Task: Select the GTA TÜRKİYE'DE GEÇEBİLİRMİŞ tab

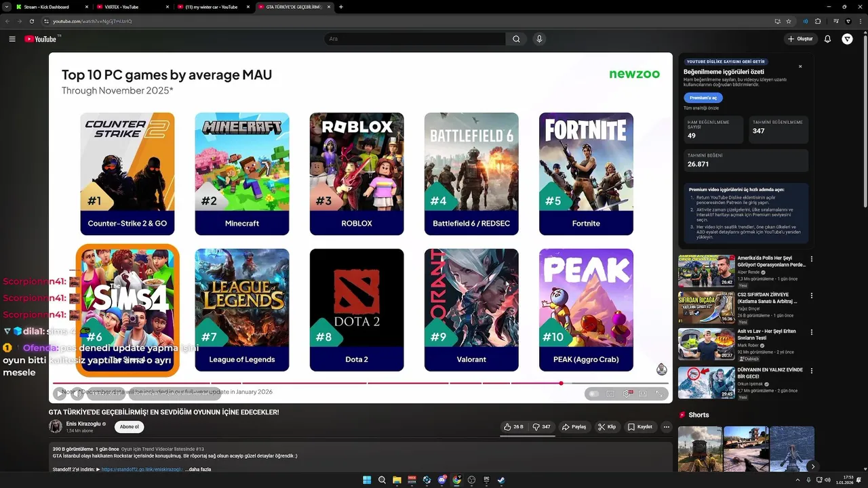Action: tap(294, 7)
